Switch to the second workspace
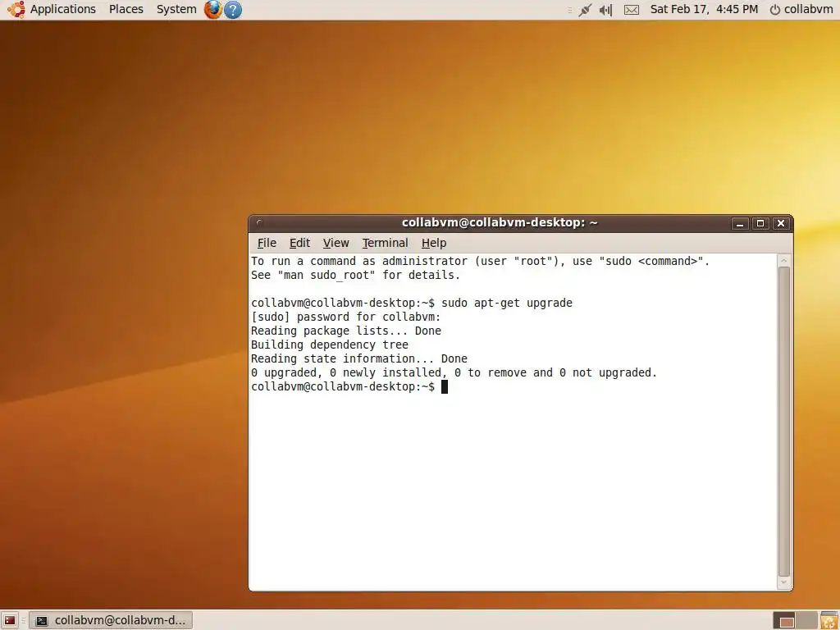Image resolution: width=840 pixels, height=630 pixels. click(807, 620)
